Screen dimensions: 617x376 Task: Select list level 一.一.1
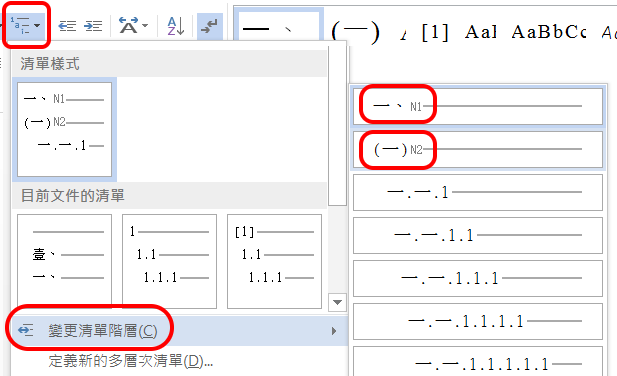pyautogui.click(x=478, y=192)
